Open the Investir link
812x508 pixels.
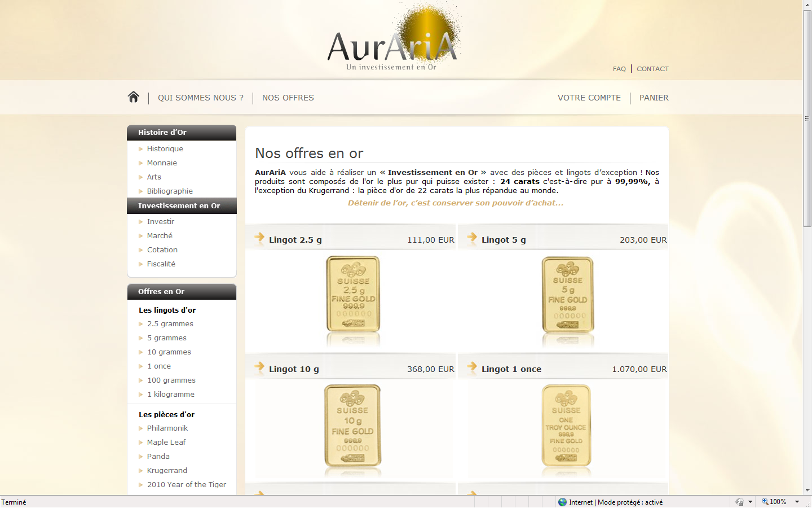[x=161, y=222]
